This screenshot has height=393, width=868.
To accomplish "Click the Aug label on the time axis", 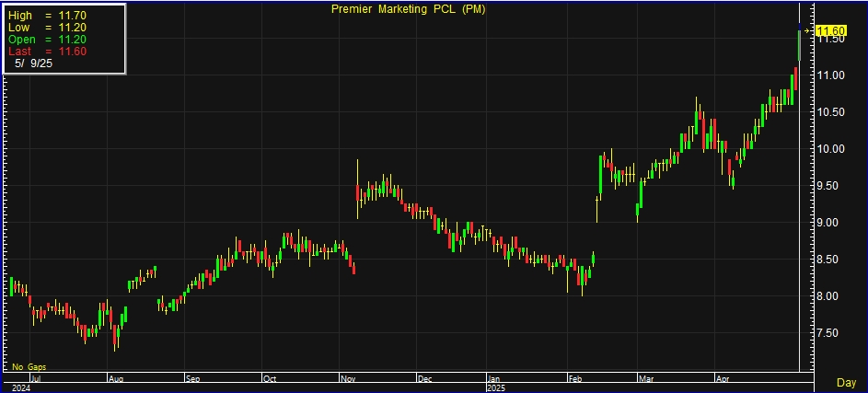I will click(x=116, y=380).
